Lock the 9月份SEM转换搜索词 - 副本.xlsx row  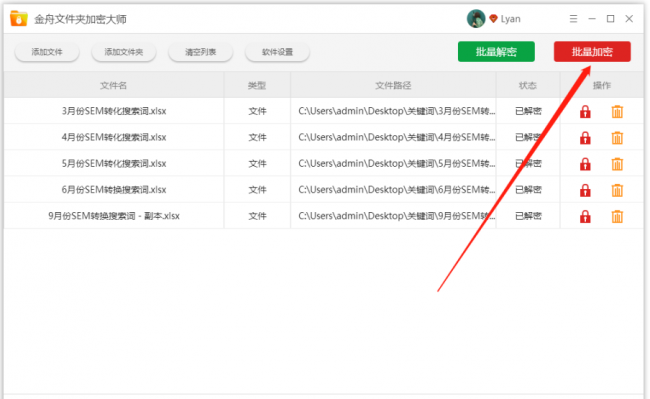(585, 216)
